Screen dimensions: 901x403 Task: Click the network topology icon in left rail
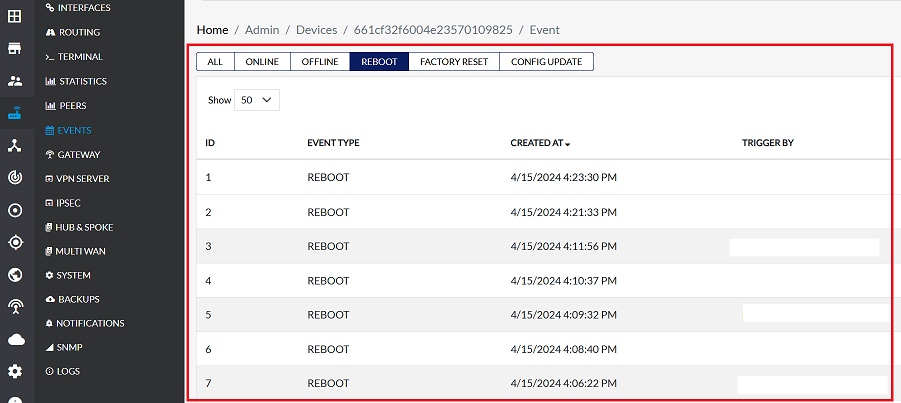tap(14, 146)
